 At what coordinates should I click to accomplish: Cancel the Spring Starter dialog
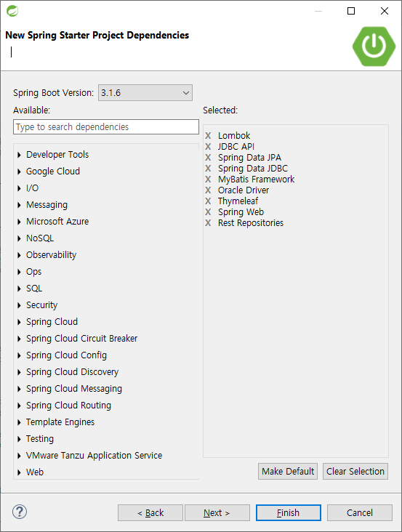click(x=360, y=512)
